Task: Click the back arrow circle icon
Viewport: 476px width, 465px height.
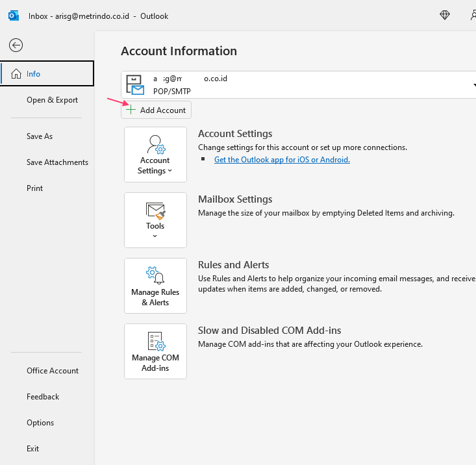Action: pyautogui.click(x=16, y=45)
